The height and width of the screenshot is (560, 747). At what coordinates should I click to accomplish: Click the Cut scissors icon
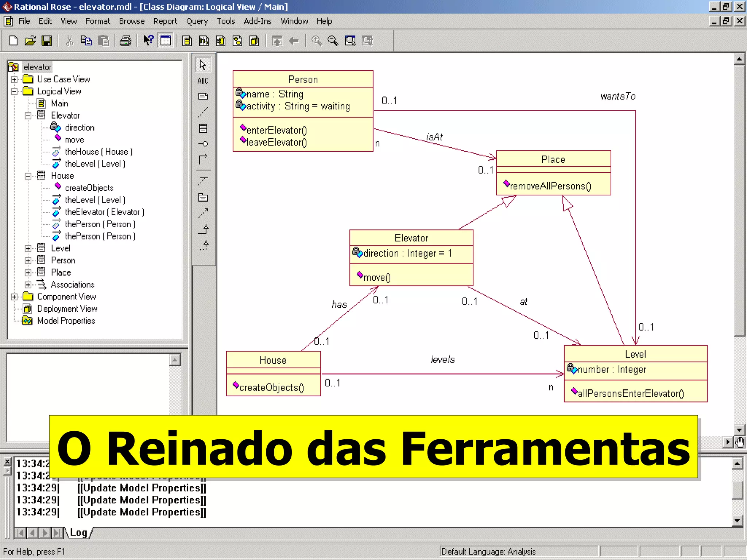69,41
